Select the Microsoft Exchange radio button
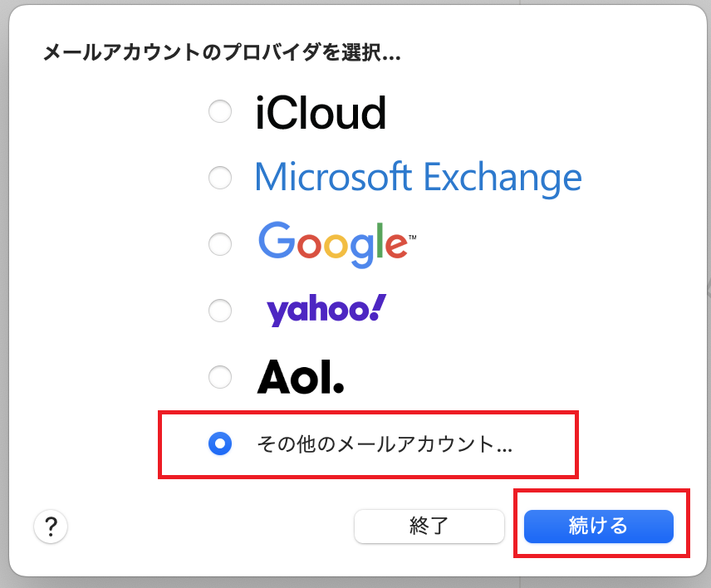The image size is (711, 588). [220, 178]
